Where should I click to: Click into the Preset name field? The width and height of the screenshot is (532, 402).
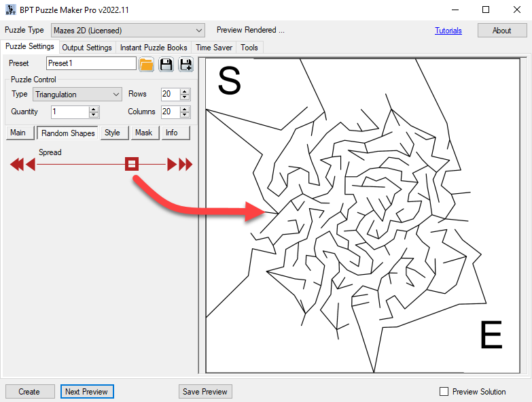click(x=91, y=63)
